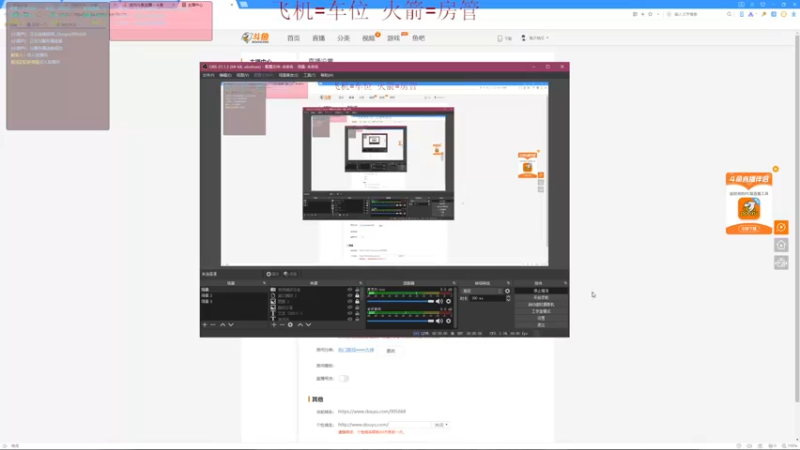
Task: Enable the live replay switch on Douyu page
Action: tap(343, 379)
